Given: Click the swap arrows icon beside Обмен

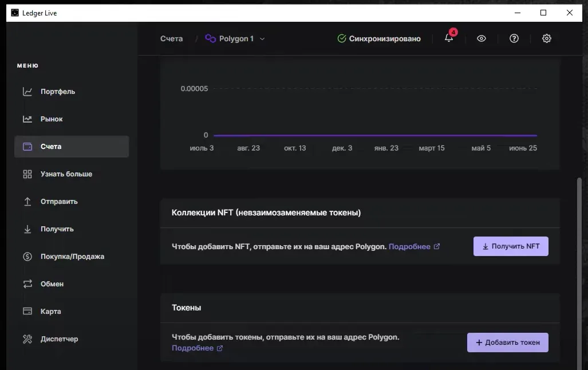Looking at the screenshot, I should (27, 284).
